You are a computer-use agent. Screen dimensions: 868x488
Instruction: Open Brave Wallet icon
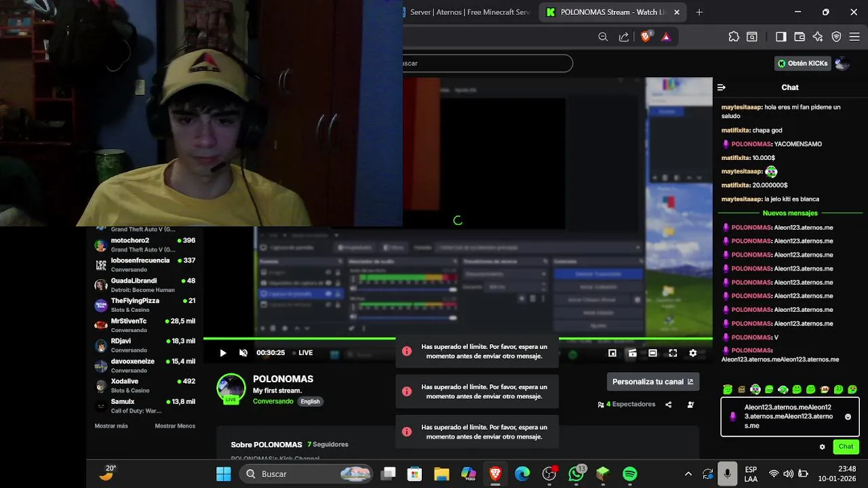pos(800,37)
